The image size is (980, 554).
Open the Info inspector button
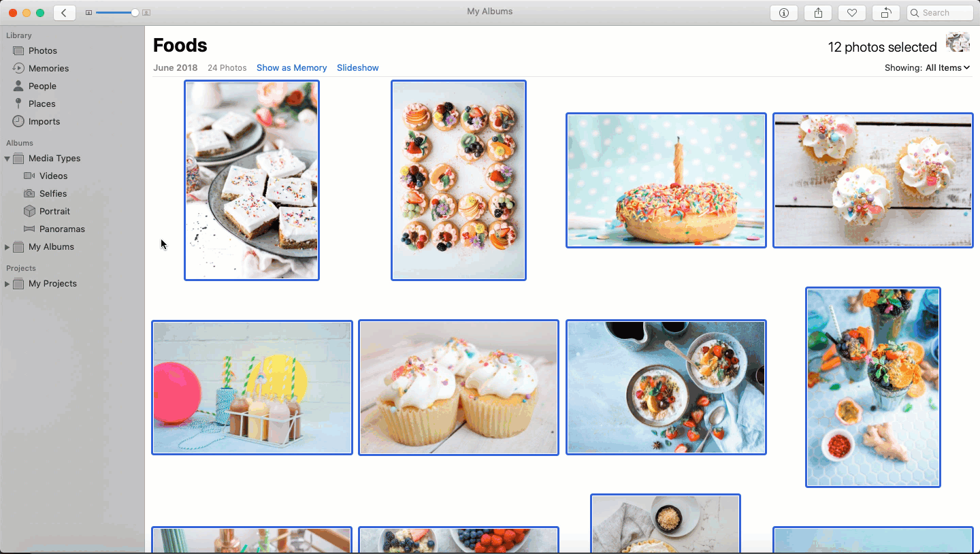pyautogui.click(x=784, y=13)
